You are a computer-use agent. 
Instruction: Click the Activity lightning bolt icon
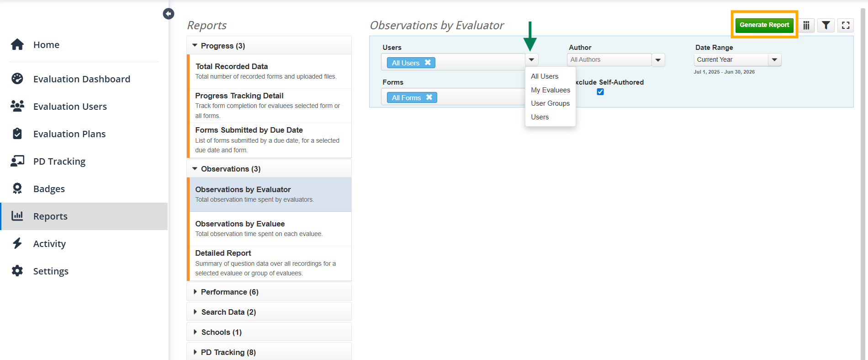17,243
